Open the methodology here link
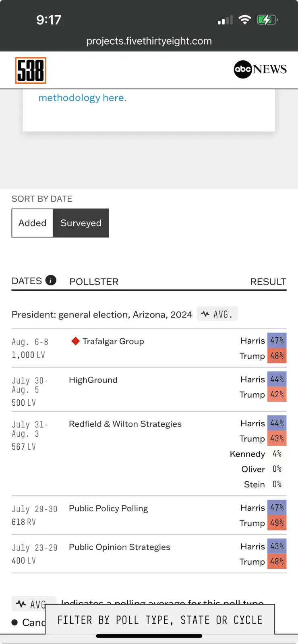The width and height of the screenshot is (298, 644). coord(82,98)
